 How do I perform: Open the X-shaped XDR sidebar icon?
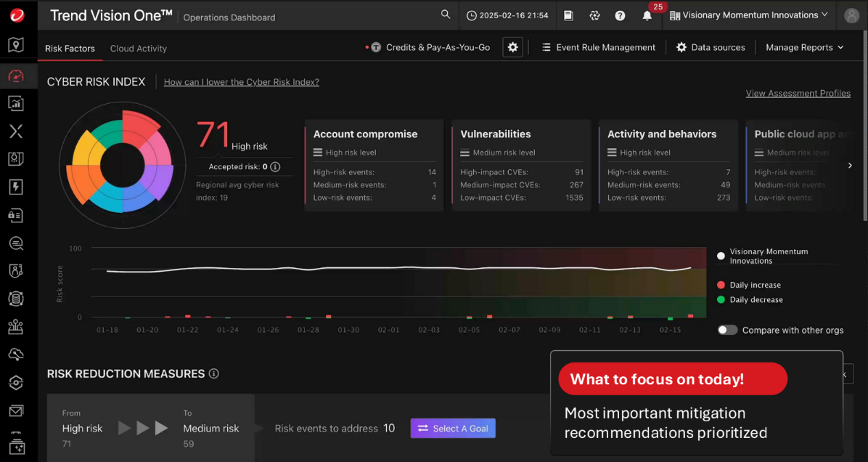(16, 131)
